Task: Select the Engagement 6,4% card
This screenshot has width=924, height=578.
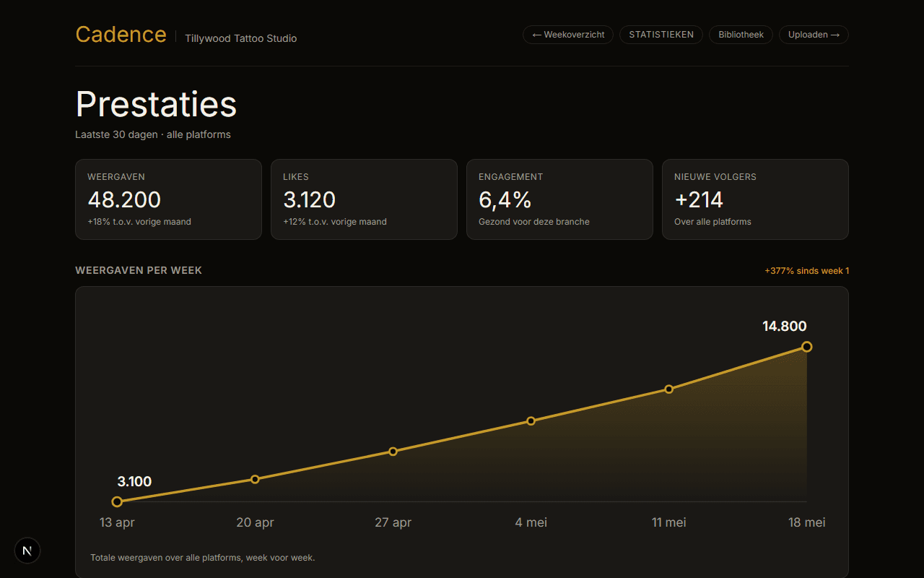Action: coord(559,199)
